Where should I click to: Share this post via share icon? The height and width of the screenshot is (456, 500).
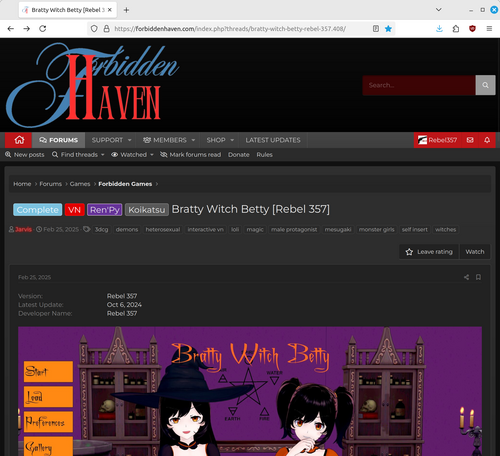(466, 277)
